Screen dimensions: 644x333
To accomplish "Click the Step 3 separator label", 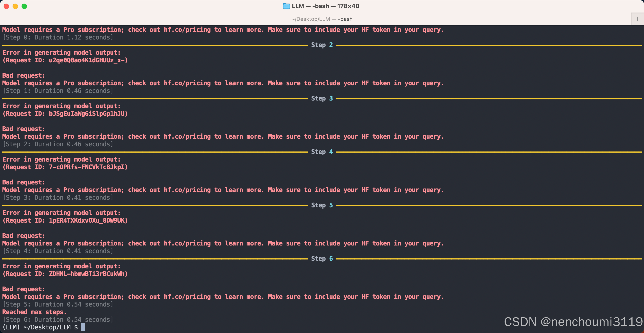I will (x=322, y=99).
